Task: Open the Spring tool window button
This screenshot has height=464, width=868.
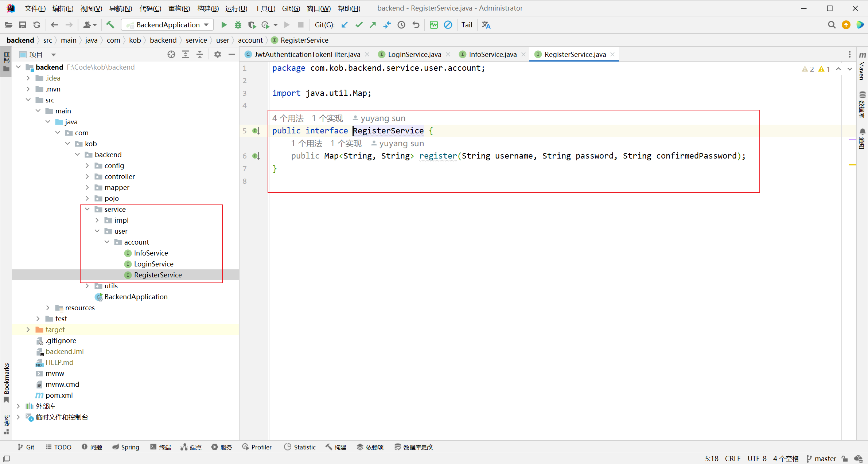Action: coord(126,447)
